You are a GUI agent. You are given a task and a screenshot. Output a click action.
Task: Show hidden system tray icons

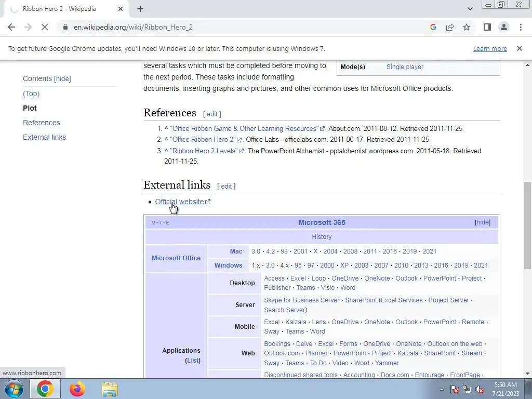pyautogui.click(x=442, y=389)
